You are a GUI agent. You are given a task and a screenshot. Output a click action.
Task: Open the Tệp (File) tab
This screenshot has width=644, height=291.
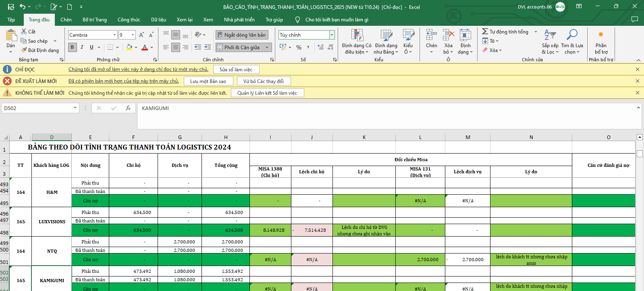[x=11, y=19]
